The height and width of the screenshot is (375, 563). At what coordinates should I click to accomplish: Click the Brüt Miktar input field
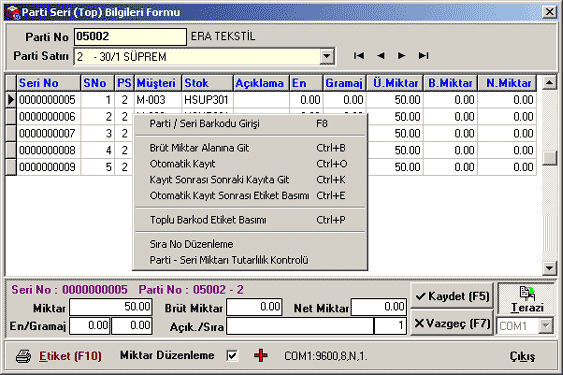[254, 307]
